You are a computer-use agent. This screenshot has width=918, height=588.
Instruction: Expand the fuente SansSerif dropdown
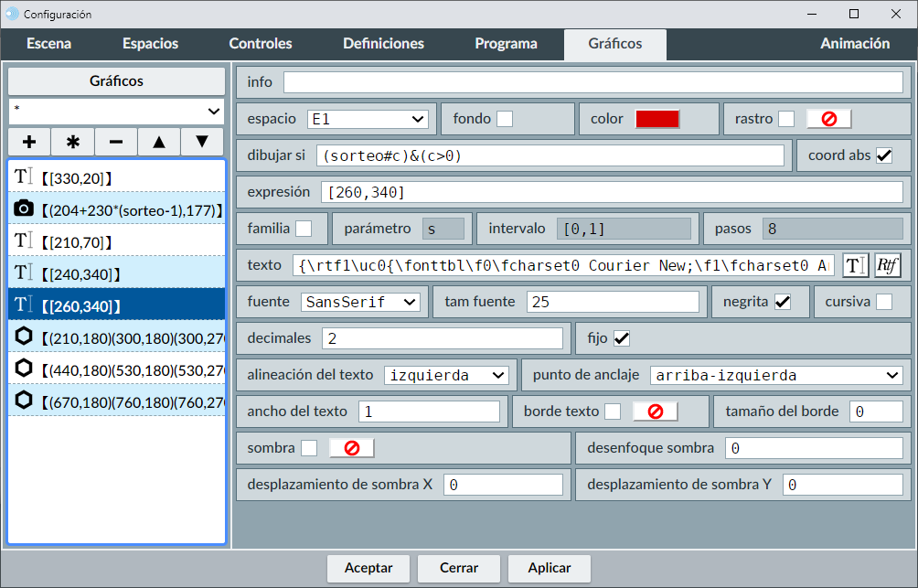click(x=359, y=302)
